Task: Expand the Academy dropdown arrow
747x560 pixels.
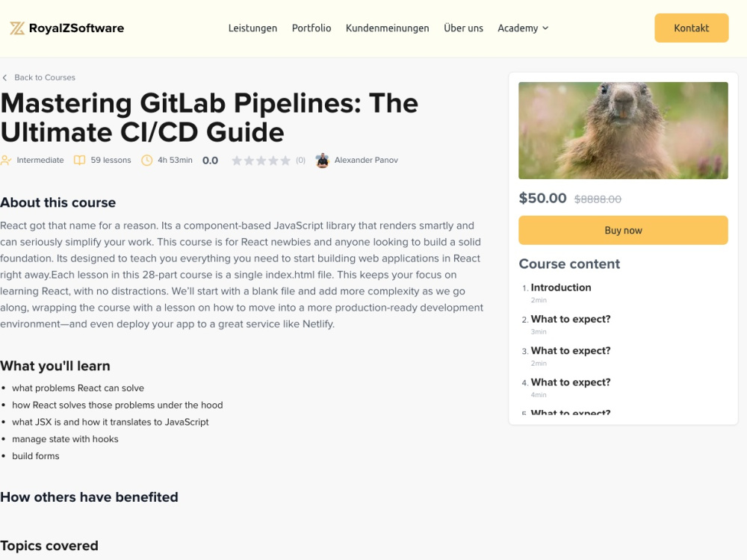Action: [x=545, y=28]
